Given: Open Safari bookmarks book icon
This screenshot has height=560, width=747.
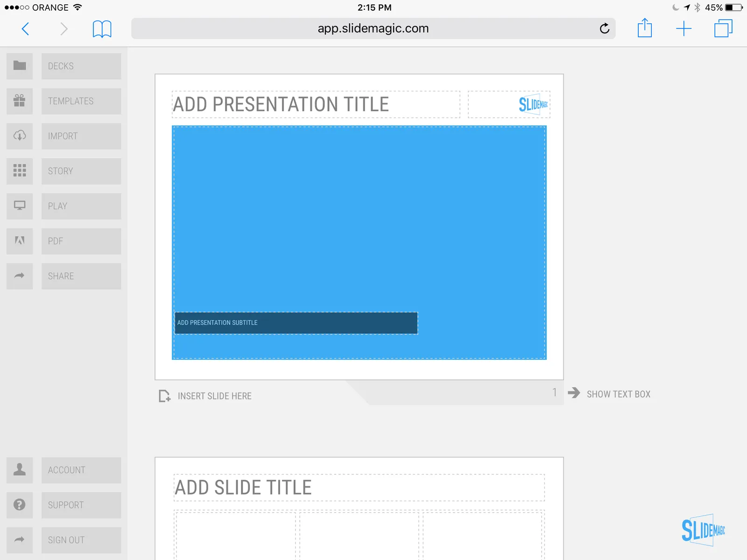Looking at the screenshot, I should click(102, 29).
